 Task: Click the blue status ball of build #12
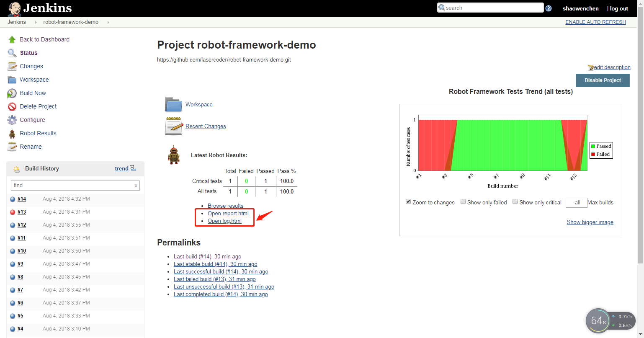[x=13, y=225]
